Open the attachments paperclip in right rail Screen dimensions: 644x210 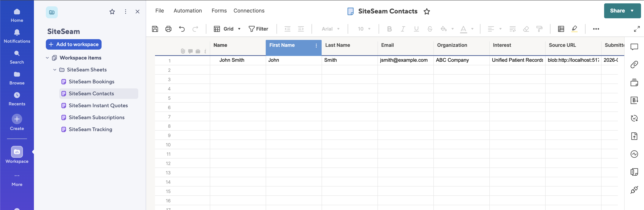[x=634, y=65]
